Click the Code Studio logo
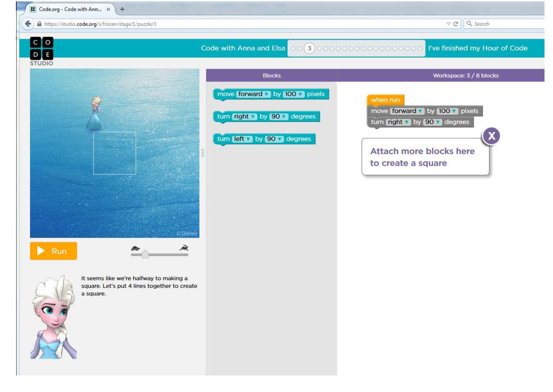The width and height of the screenshot is (553, 392). pyautogui.click(x=41, y=51)
